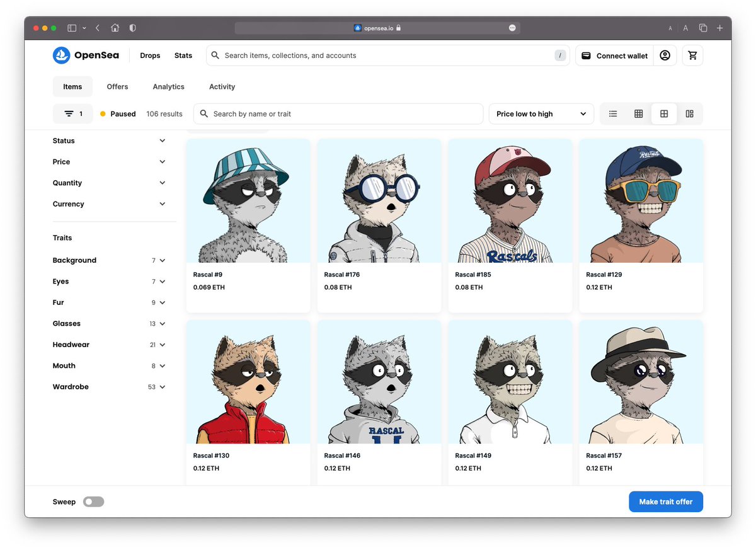Image resolution: width=756 pixels, height=550 pixels.
Task: Open Rascal #149 thumbnail image
Action: [x=510, y=382]
